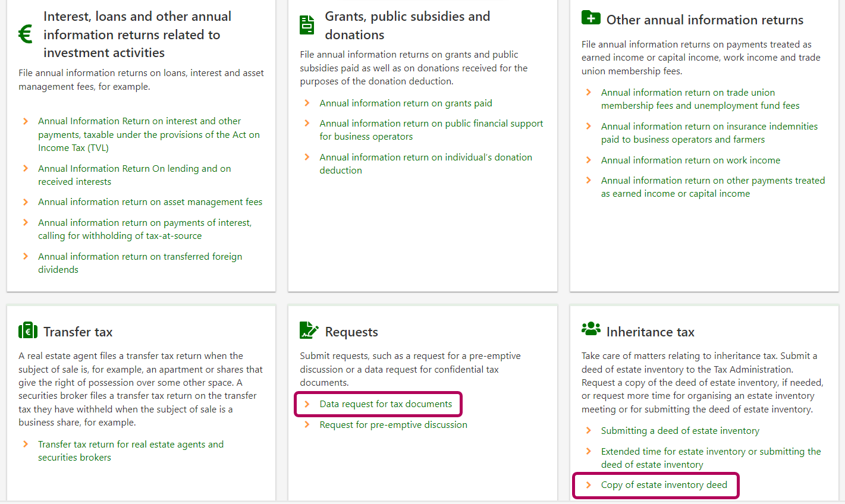This screenshot has height=504, width=845.
Task: Select Submitting a deed of estate inventory
Action: pyautogui.click(x=680, y=430)
